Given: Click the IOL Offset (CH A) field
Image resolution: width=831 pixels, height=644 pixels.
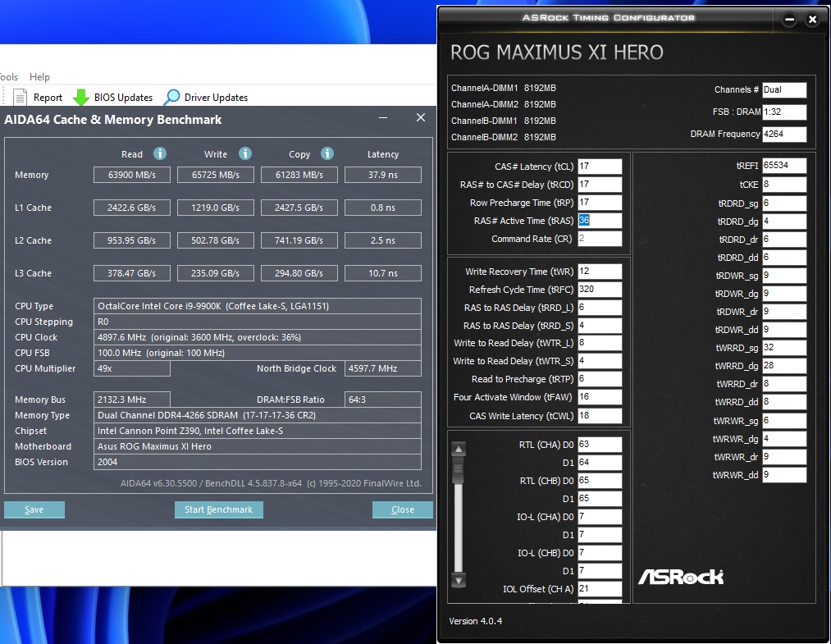Looking at the screenshot, I should [x=600, y=588].
